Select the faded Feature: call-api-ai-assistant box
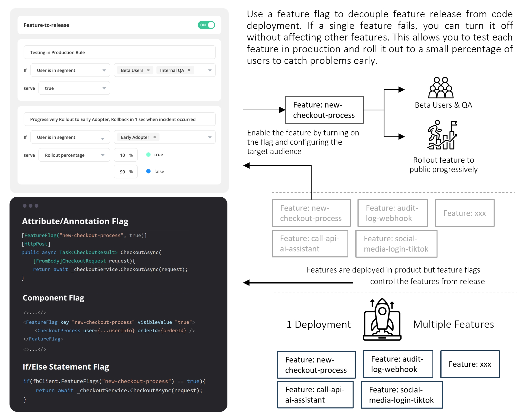This screenshot has width=526, height=420. pos(310,244)
